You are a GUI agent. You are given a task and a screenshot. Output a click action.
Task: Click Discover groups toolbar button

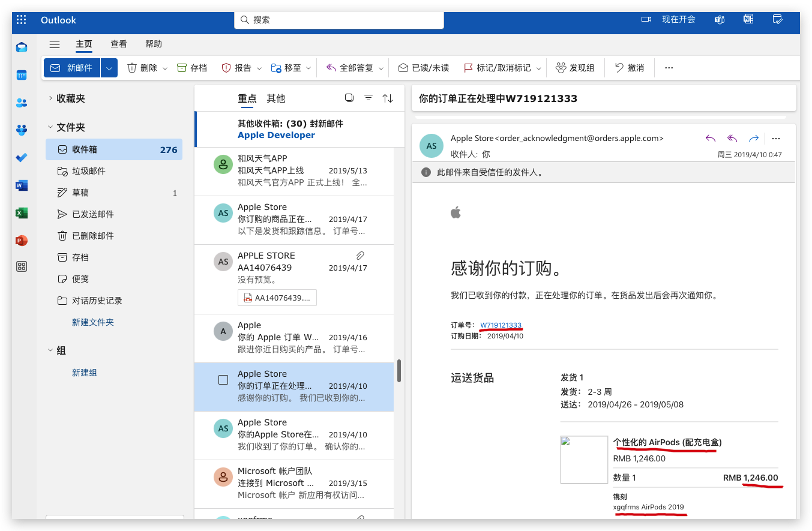point(575,68)
